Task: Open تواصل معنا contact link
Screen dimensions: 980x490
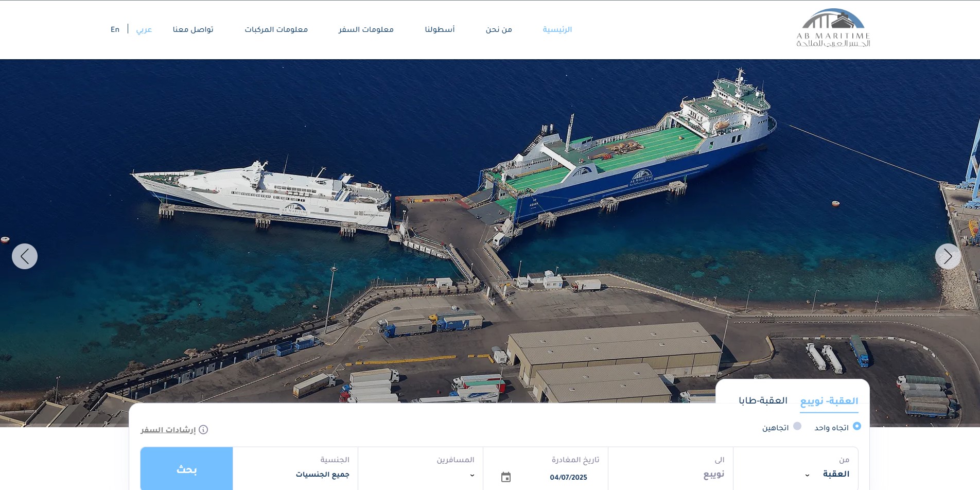Action: 193,30
